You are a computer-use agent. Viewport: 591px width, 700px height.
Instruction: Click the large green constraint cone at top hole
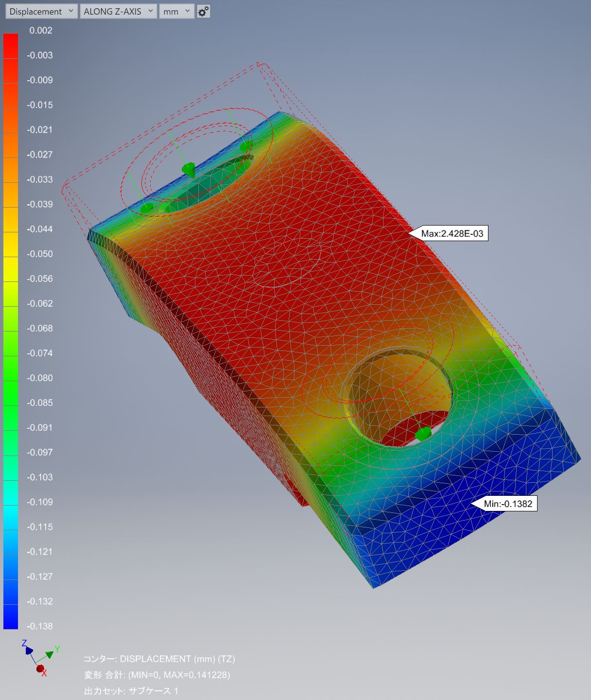click(189, 170)
